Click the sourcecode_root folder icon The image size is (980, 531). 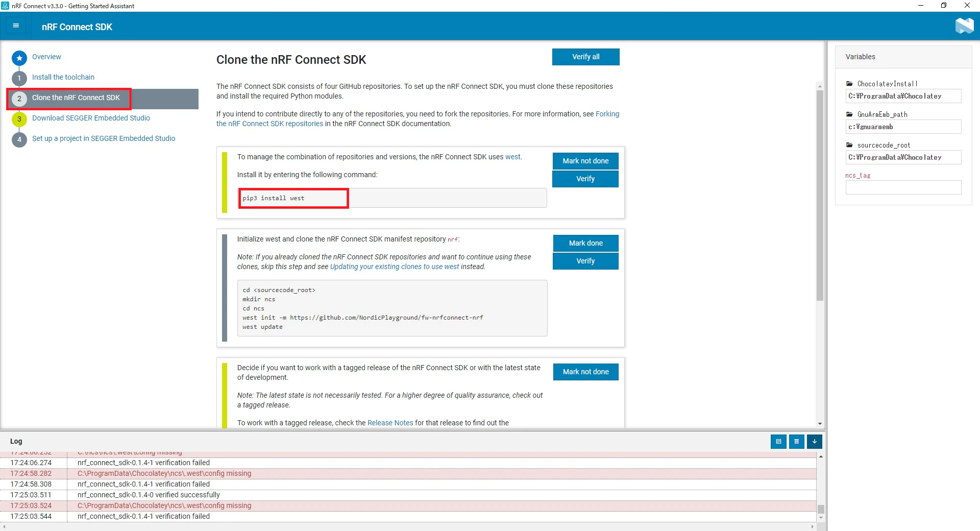pyautogui.click(x=849, y=145)
